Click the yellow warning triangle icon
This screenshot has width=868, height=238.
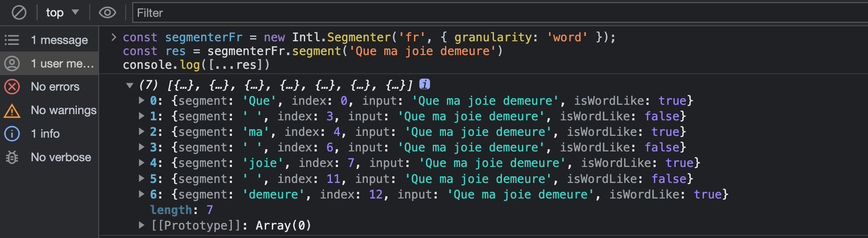point(12,111)
